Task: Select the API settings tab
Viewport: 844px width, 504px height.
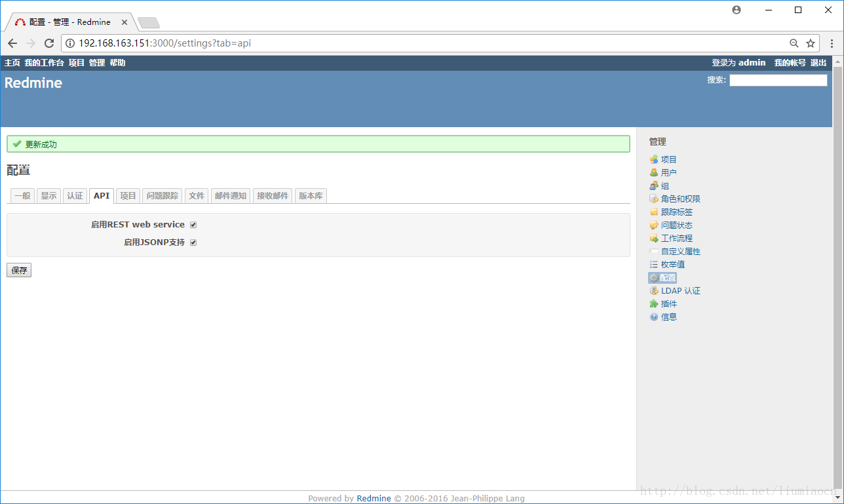Action: click(x=102, y=196)
